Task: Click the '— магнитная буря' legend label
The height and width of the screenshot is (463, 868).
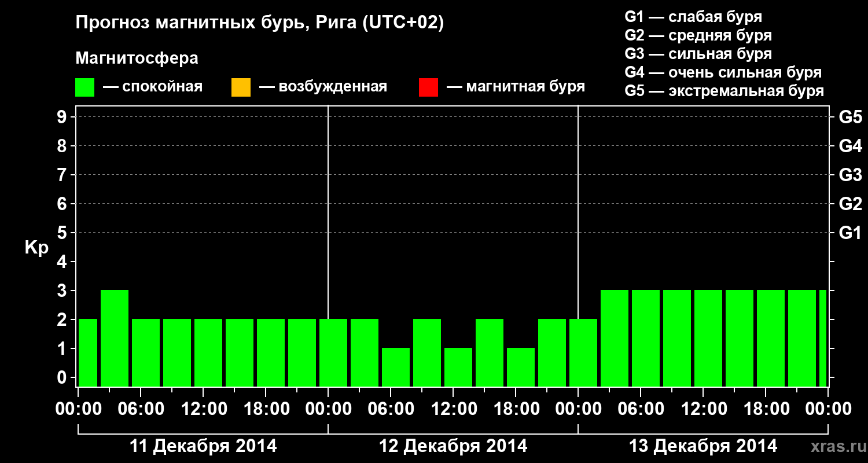Action: coord(516,87)
